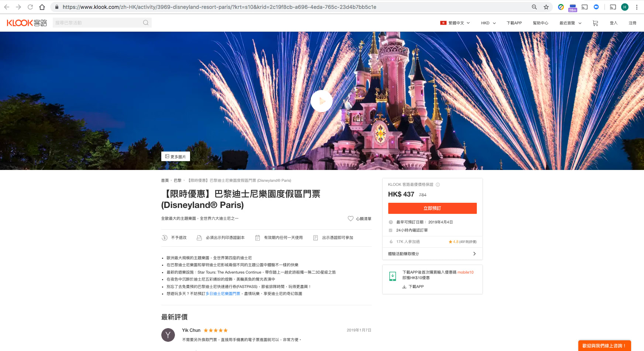Click the 立即預訂 book now button
Viewport: 644px width, 351px height.
[432, 208]
